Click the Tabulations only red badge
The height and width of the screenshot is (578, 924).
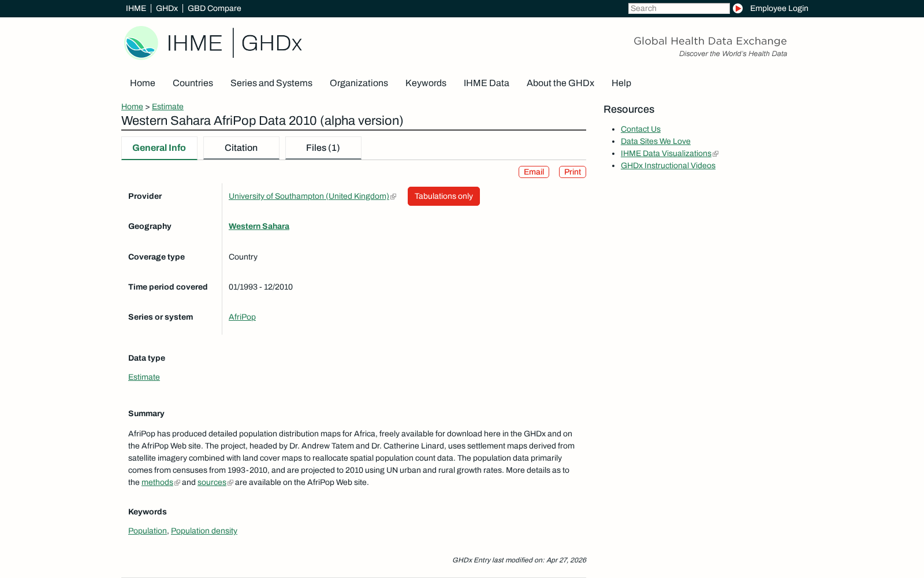point(444,196)
